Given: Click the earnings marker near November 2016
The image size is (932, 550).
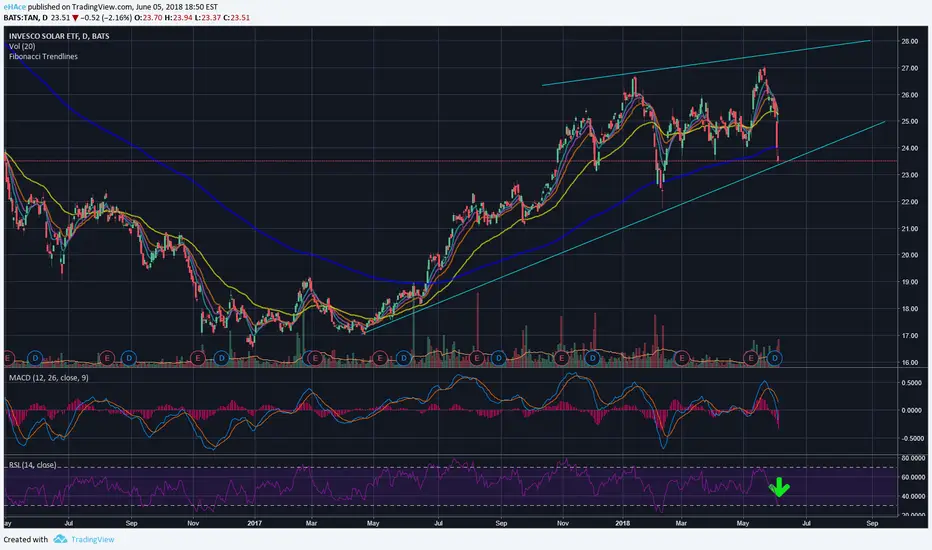Looking at the screenshot, I should coord(197,358).
